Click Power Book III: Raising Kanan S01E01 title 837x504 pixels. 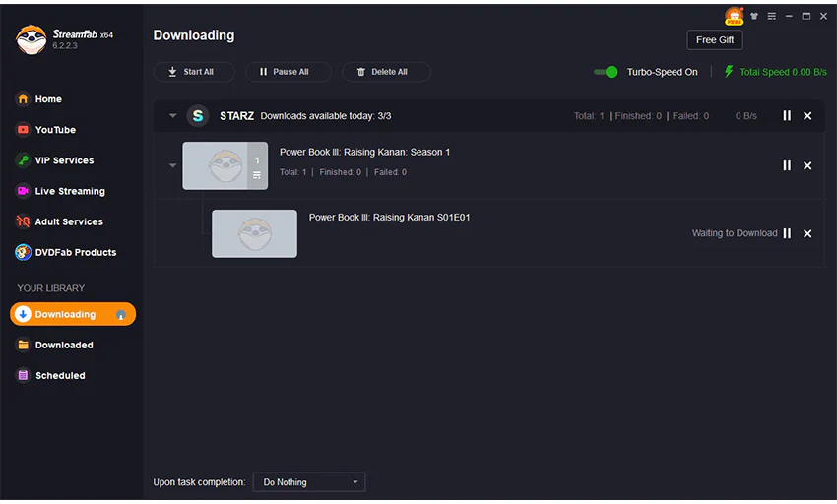389,218
